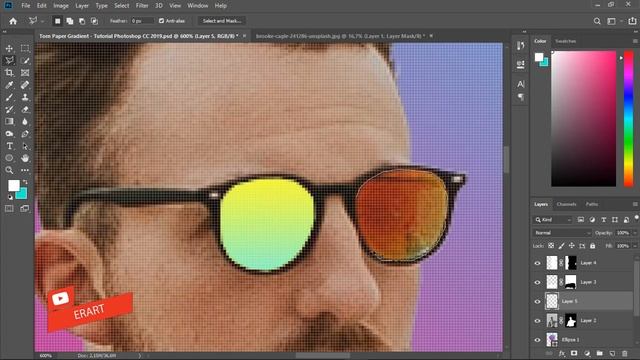The image size is (640, 360).
Task: Select Intersect with selection mode
Action: click(x=94, y=21)
